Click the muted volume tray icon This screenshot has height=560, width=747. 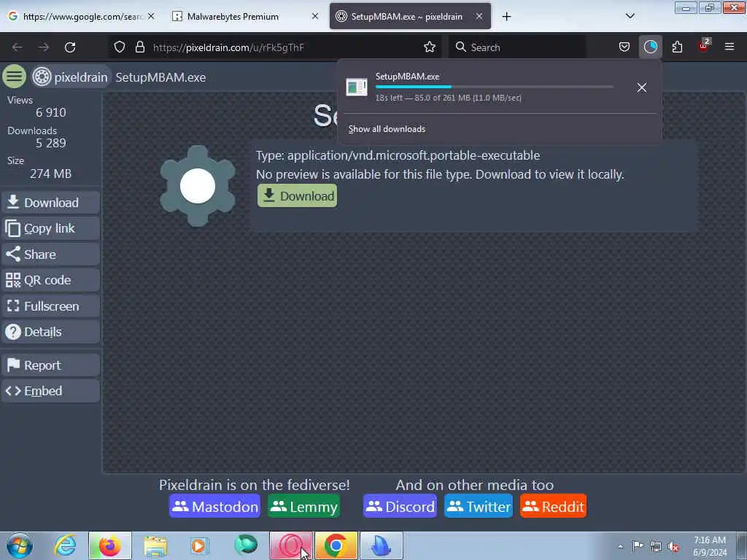(673, 546)
